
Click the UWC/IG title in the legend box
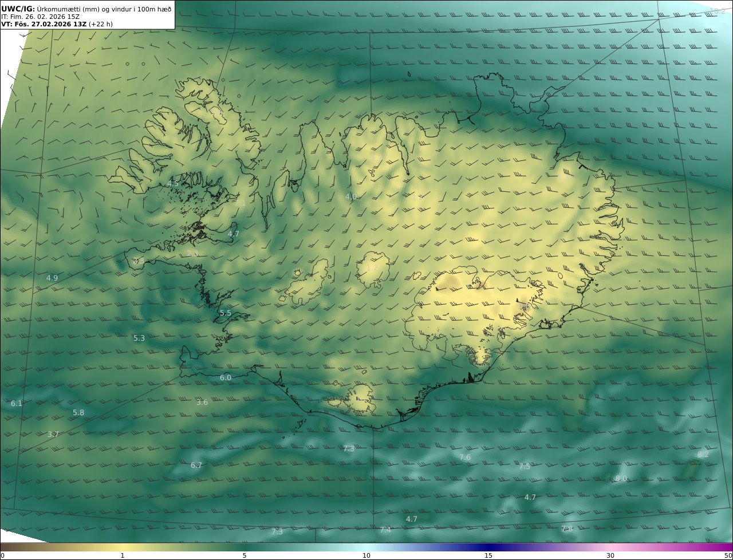[x=18, y=9]
